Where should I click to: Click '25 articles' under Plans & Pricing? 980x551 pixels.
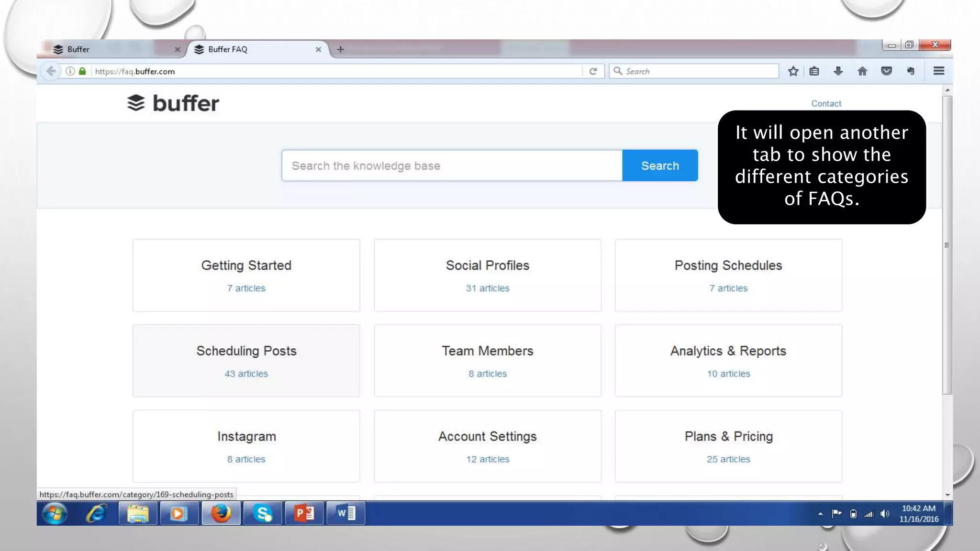(728, 459)
